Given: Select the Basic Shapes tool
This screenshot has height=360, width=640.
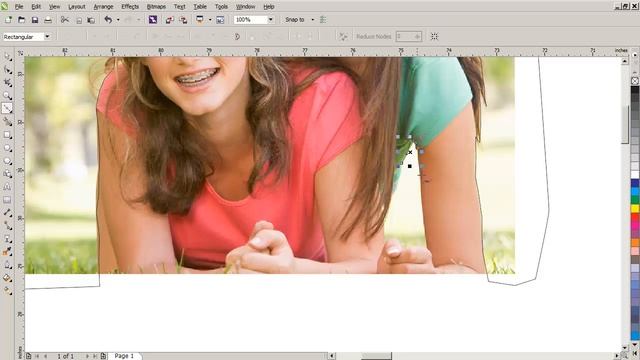Looking at the screenshot, I should [x=7, y=174].
